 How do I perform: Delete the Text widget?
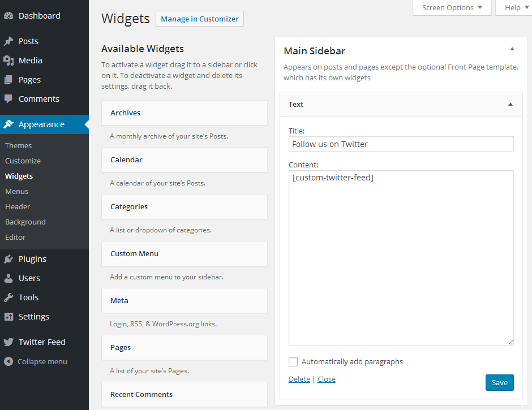pos(299,379)
